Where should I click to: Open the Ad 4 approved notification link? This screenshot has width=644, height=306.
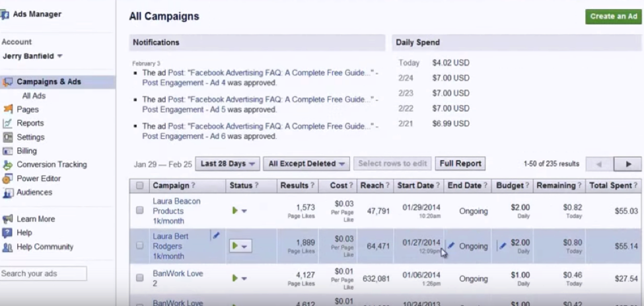260,78
